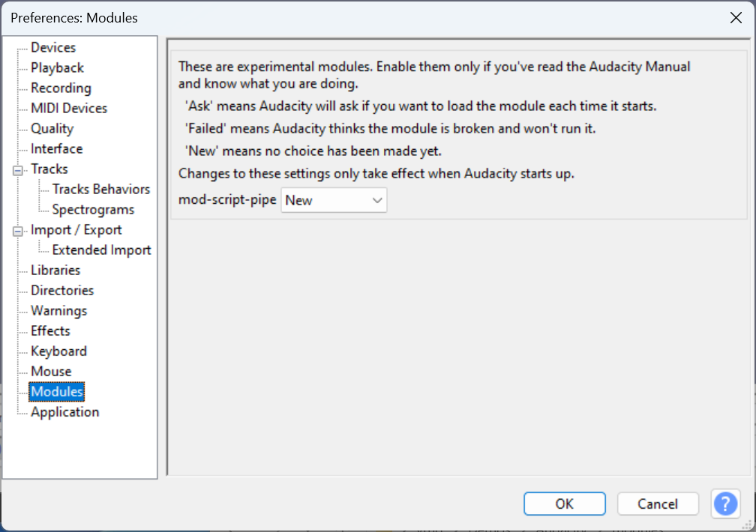Image resolution: width=756 pixels, height=532 pixels.
Task: Open Audacity help for Modules preferences
Action: pyautogui.click(x=725, y=504)
